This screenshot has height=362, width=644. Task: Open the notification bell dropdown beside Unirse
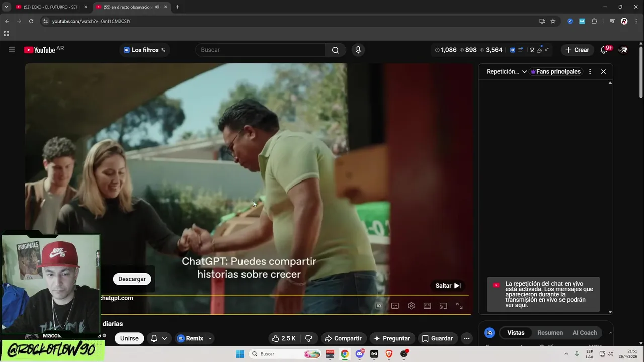click(158, 338)
